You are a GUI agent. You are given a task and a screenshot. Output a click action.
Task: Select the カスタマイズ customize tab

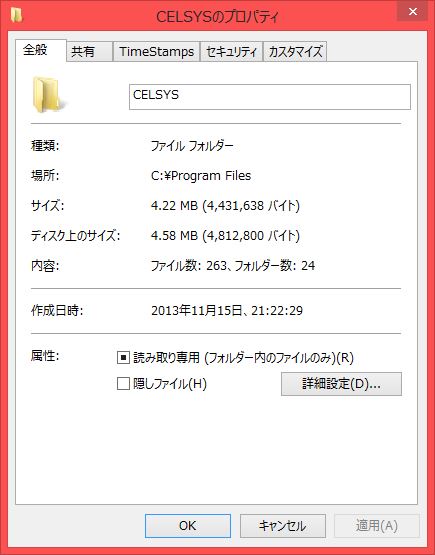295,52
